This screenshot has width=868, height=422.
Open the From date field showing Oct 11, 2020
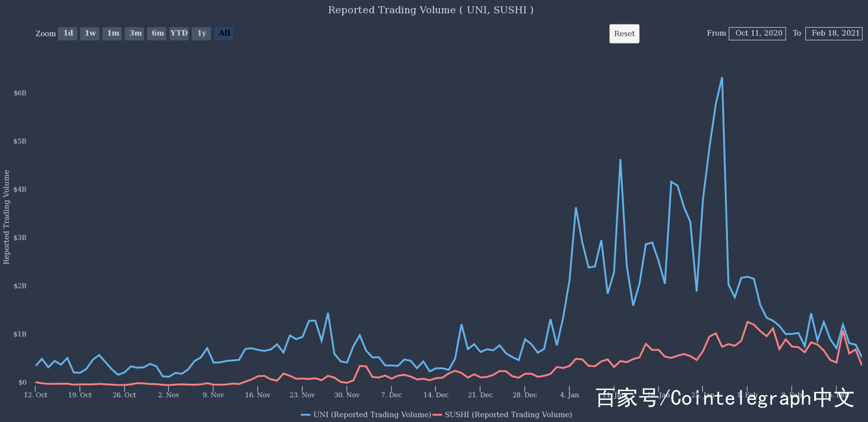(x=757, y=33)
